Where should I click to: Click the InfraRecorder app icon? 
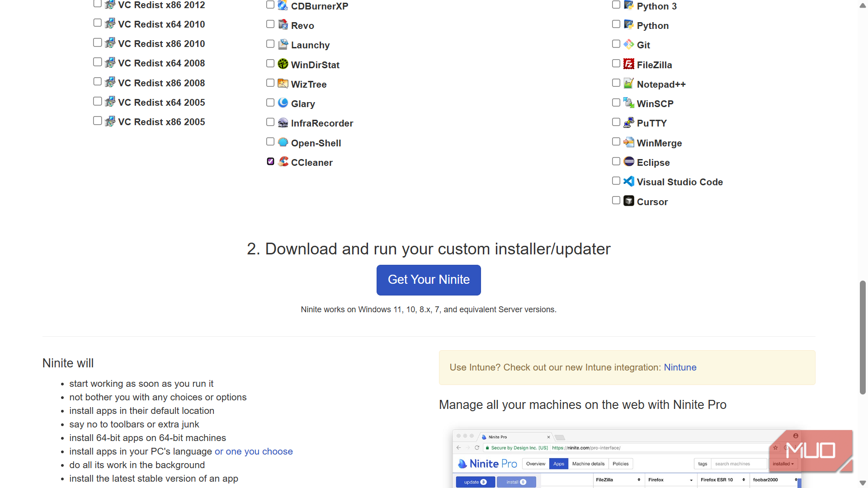coord(283,122)
